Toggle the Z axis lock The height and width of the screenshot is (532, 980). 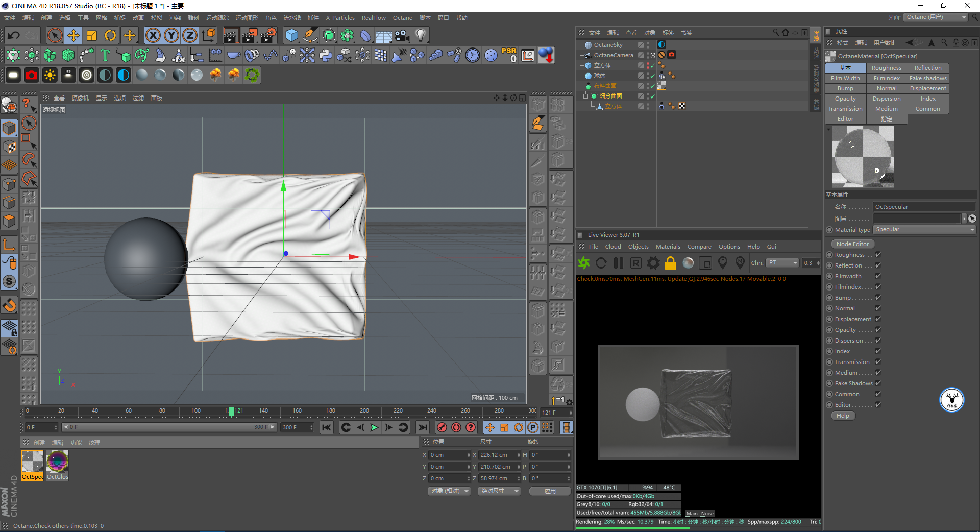[x=190, y=35]
